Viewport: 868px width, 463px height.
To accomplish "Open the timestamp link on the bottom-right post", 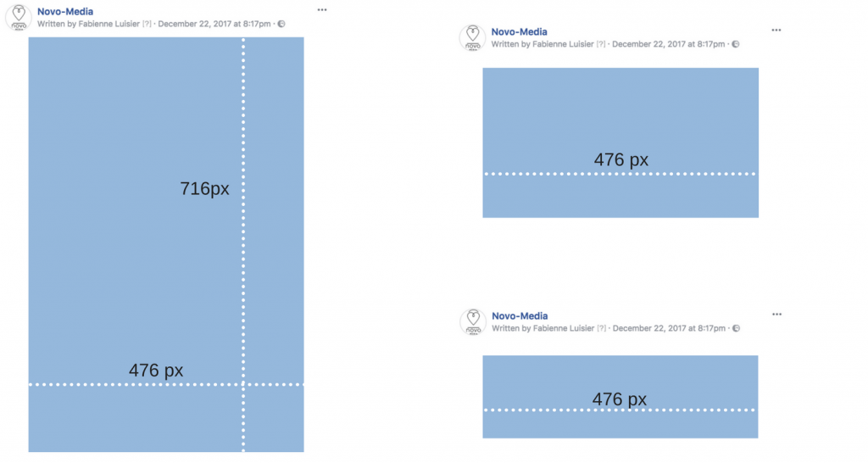I will tap(669, 328).
